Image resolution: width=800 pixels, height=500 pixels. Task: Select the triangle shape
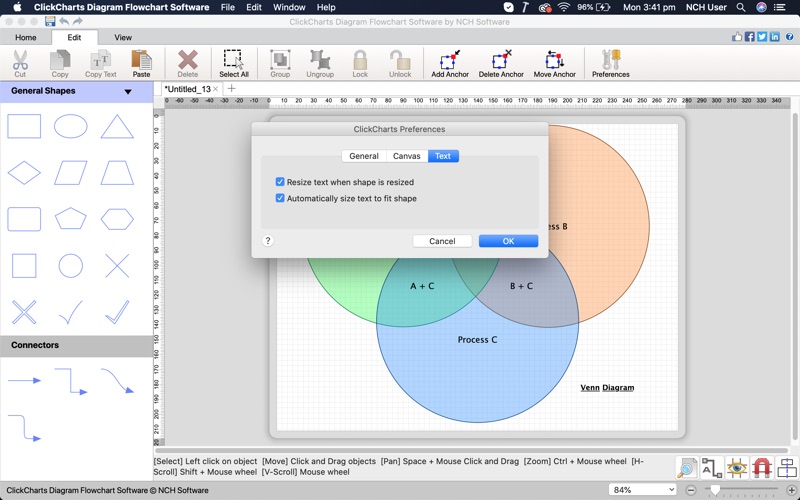[x=117, y=126]
